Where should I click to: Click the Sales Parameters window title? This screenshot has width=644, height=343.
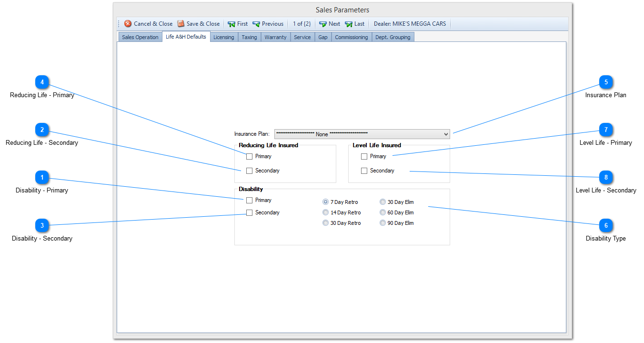click(x=342, y=10)
